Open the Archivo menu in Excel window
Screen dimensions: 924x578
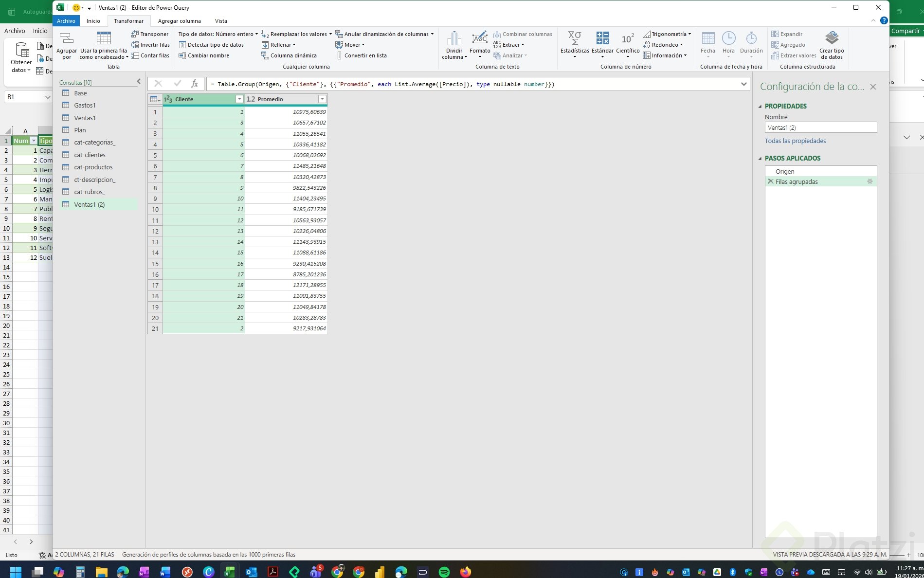tap(15, 31)
